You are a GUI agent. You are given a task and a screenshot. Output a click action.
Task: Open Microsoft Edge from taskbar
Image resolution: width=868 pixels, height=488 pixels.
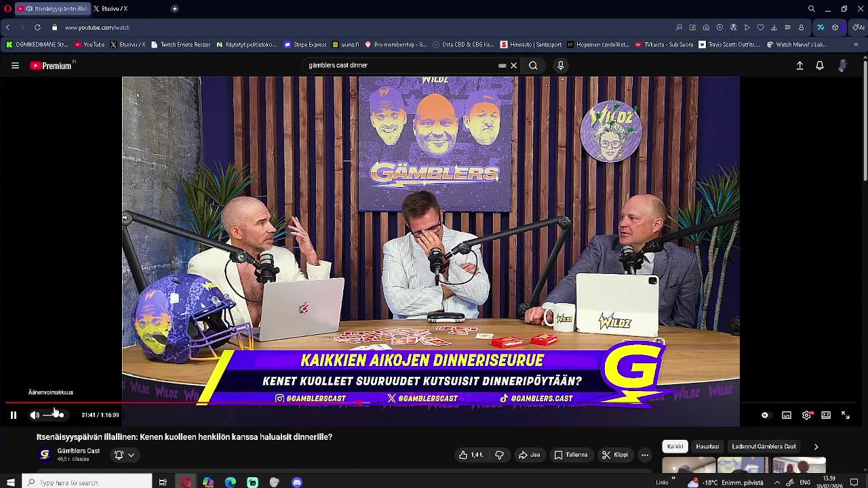click(231, 483)
